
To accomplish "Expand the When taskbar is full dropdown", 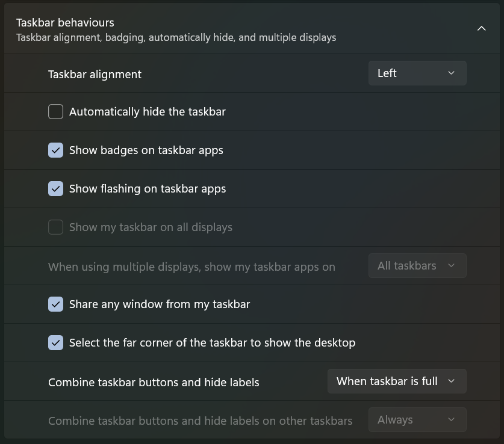I will tap(396, 381).
